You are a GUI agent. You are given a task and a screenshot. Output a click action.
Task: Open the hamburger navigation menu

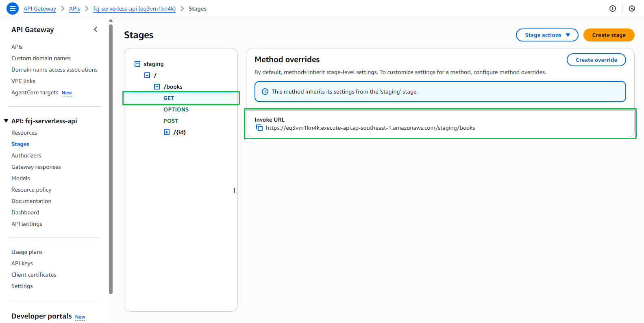tap(13, 9)
